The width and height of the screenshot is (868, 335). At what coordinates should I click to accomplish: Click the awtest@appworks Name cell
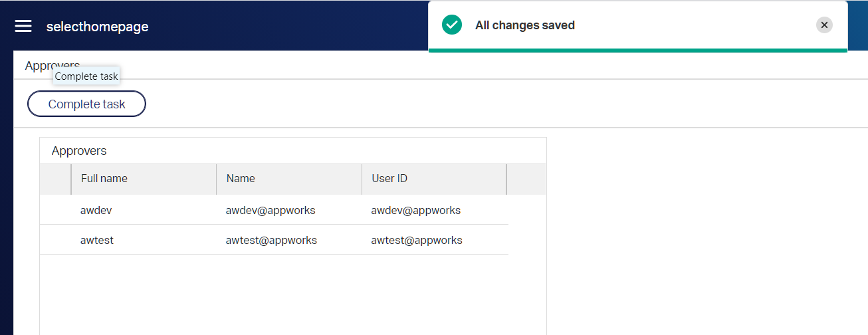click(x=271, y=240)
